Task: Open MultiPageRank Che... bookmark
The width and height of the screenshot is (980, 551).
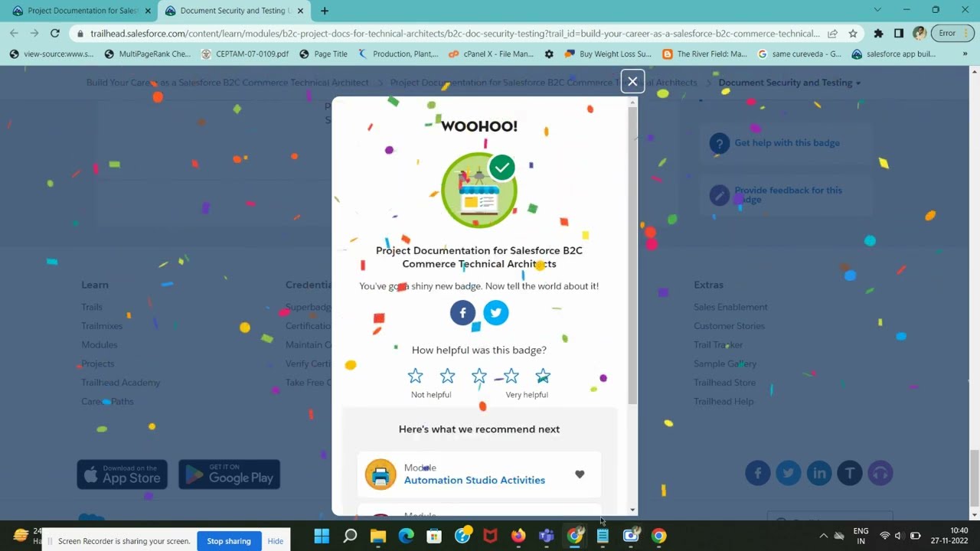Action: (x=147, y=54)
